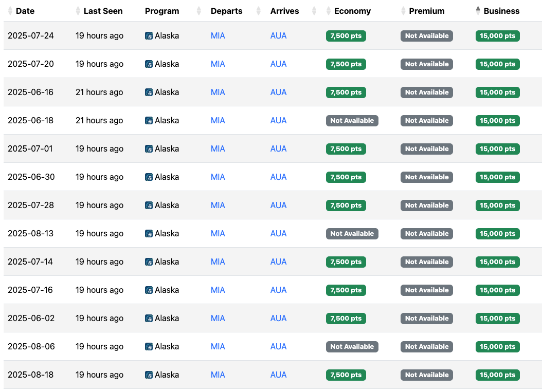The image size is (542, 392).
Task: Click the sort arrows beside Last Seen header
Action: [x=78, y=11]
